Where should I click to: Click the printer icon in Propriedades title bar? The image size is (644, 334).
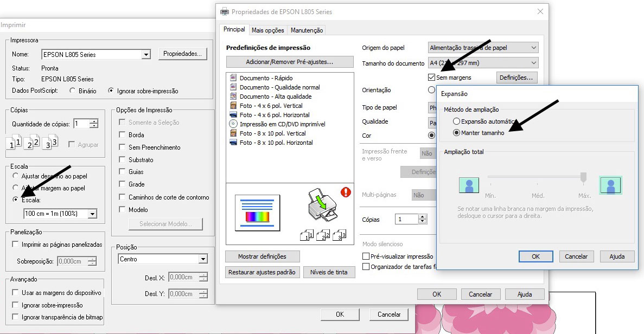[x=225, y=11]
